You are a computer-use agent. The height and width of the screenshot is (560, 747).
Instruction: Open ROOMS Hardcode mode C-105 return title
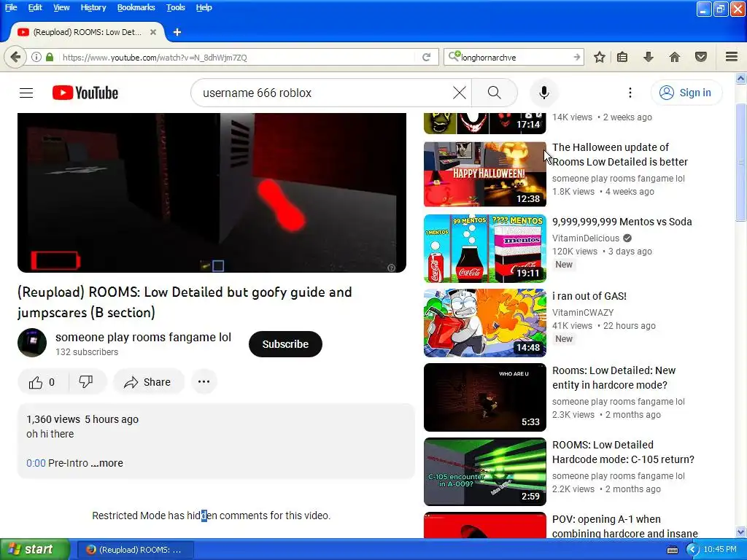click(x=623, y=452)
